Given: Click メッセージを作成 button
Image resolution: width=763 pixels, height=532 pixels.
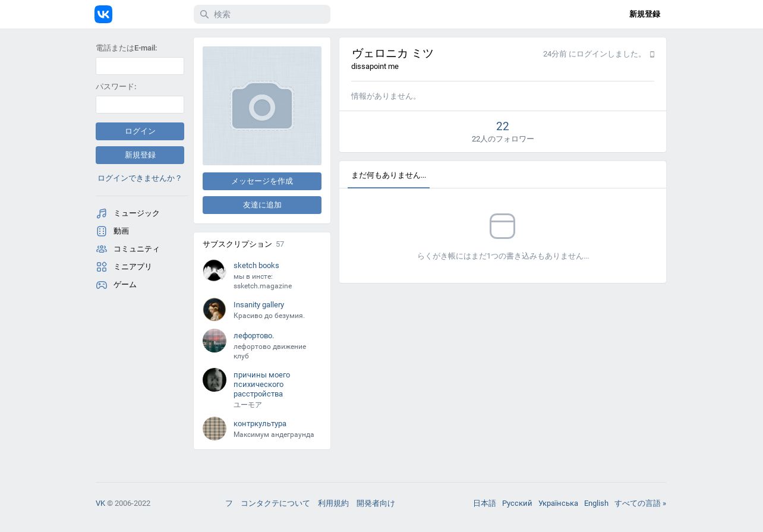Looking at the screenshot, I should (262, 181).
